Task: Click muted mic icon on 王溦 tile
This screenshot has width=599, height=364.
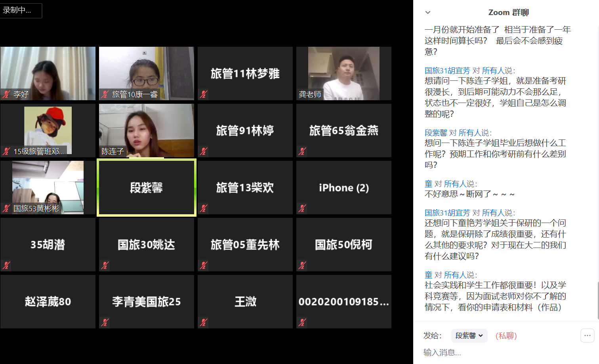Action: pos(204,322)
